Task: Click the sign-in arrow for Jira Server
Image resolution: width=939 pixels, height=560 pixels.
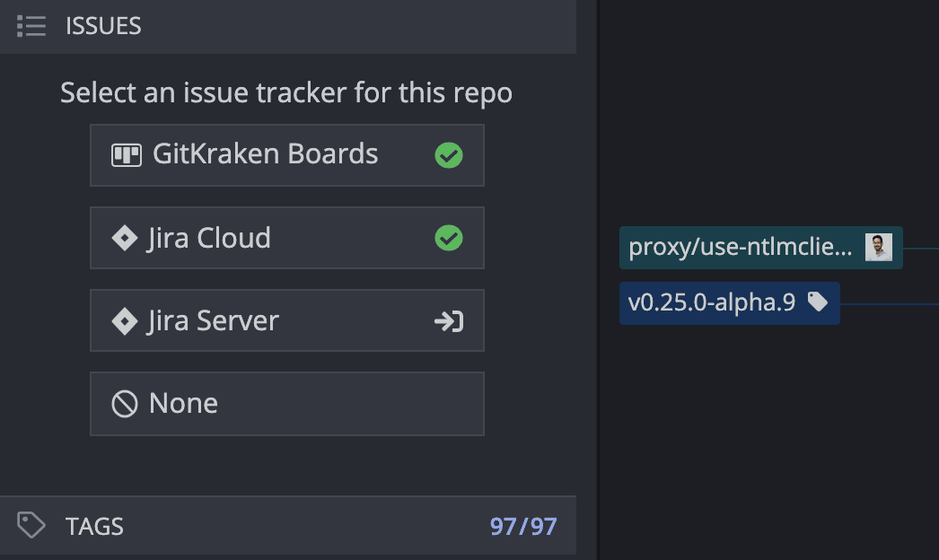Action: (x=448, y=321)
